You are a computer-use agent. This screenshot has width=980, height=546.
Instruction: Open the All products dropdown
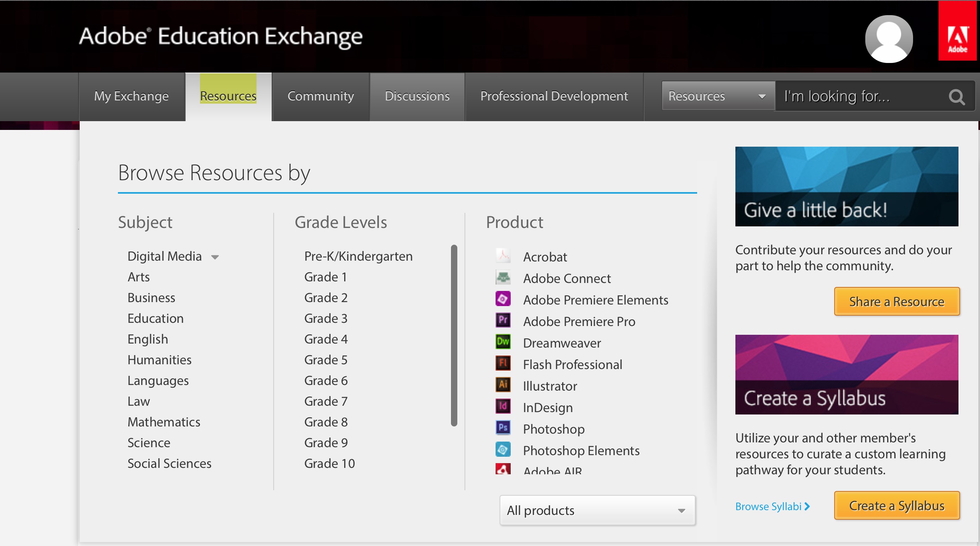point(597,510)
